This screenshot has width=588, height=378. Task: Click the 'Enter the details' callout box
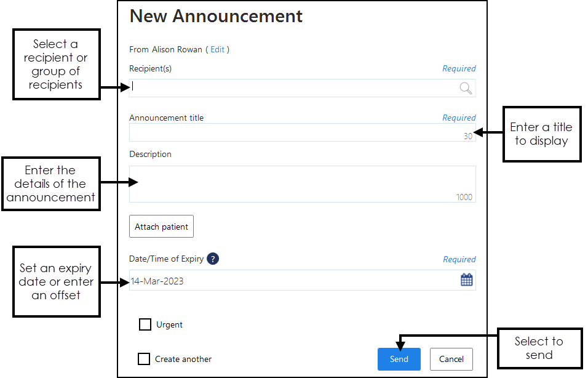click(x=51, y=183)
